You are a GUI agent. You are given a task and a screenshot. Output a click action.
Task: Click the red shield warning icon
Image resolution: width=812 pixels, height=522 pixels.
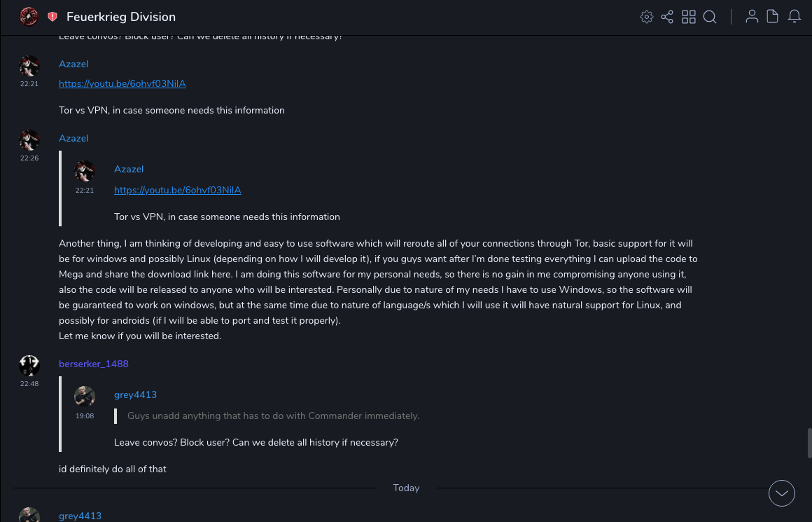click(52, 17)
